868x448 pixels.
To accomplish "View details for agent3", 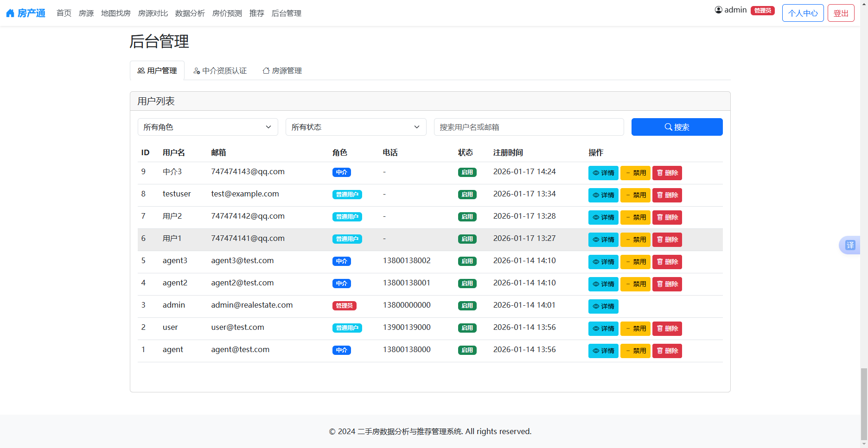I will 603,262.
